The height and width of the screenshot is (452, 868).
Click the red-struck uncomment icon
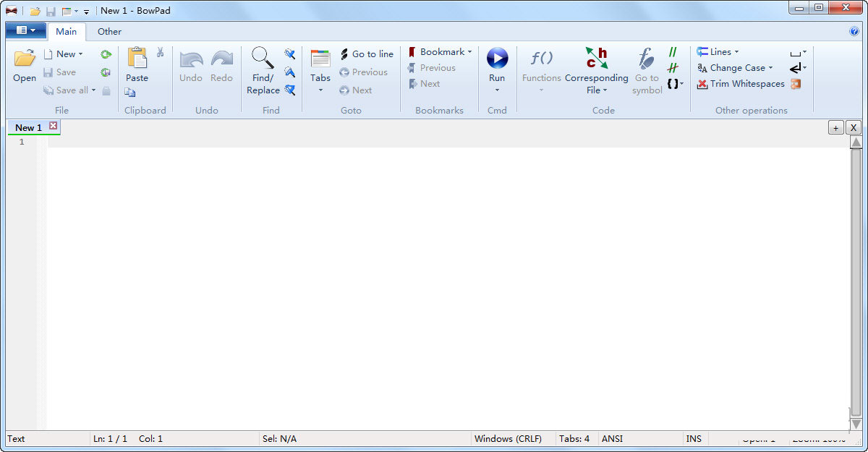pyautogui.click(x=673, y=68)
